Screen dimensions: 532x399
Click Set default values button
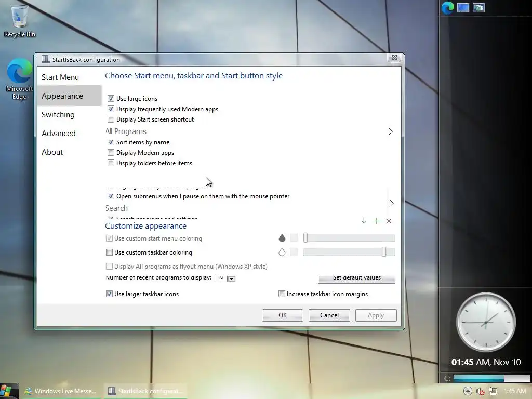click(x=356, y=278)
